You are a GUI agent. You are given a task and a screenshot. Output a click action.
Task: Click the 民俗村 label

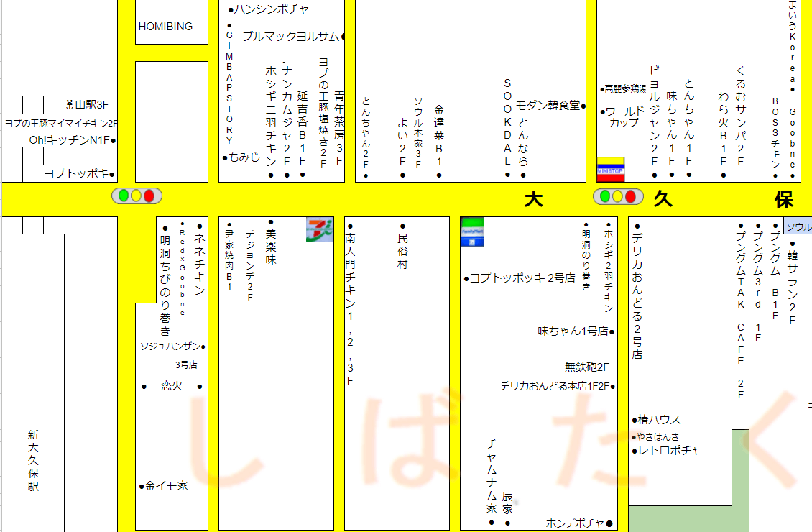point(402,252)
